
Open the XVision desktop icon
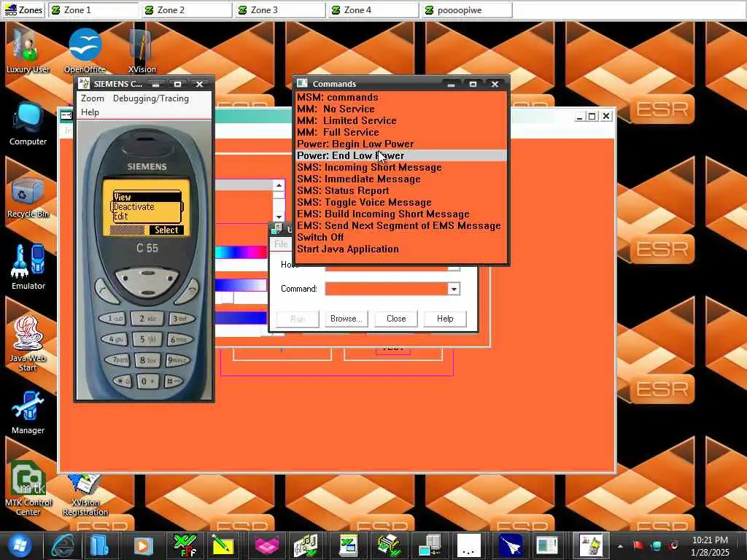click(142, 50)
